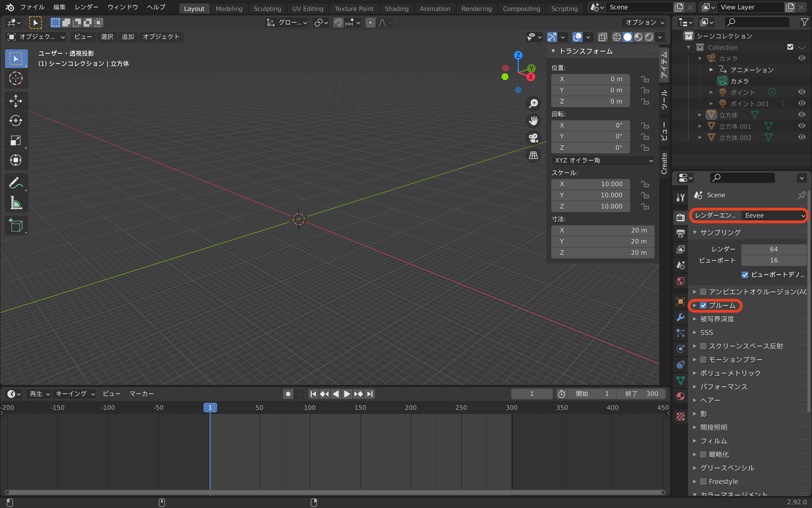Play the animation in reverse
The height and width of the screenshot is (508, 812).
336,394
